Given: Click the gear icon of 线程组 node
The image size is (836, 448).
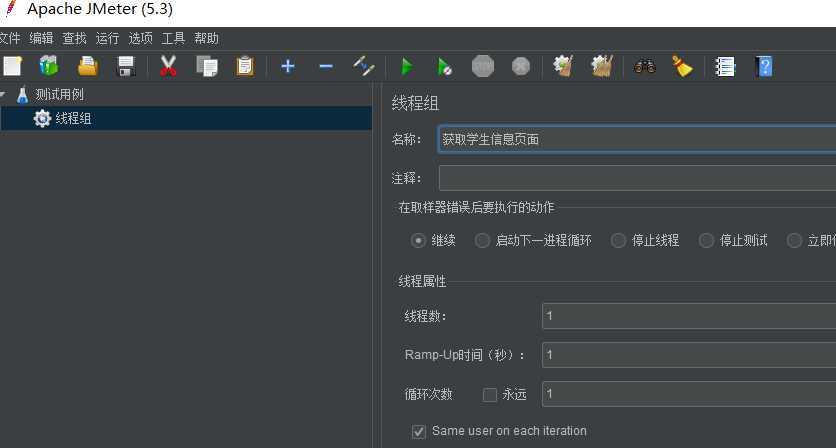Looking at the screenshot, I should pyautogui.click(x=42, y=118).
